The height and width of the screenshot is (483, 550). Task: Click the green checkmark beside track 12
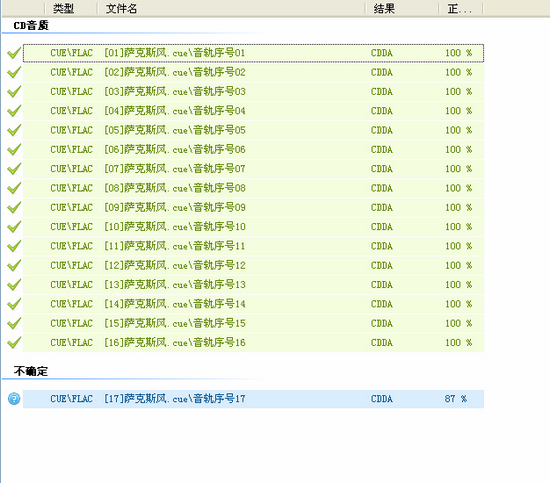14,266
